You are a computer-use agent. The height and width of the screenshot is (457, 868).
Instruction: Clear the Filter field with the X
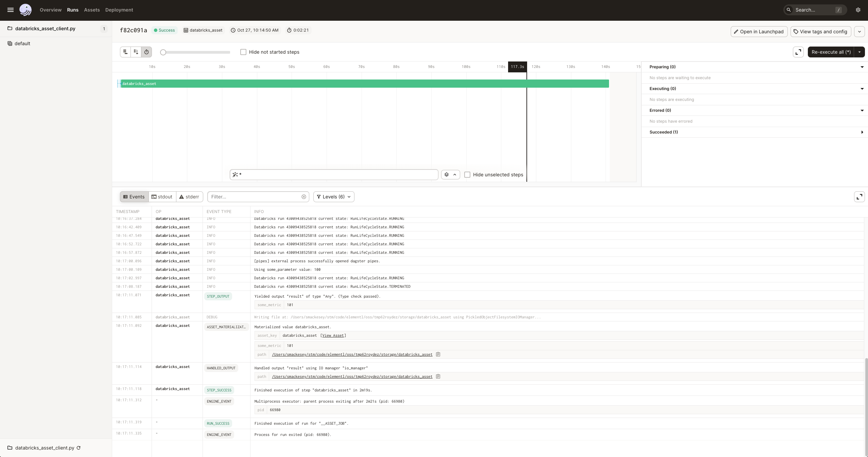[x=303, y=197]
